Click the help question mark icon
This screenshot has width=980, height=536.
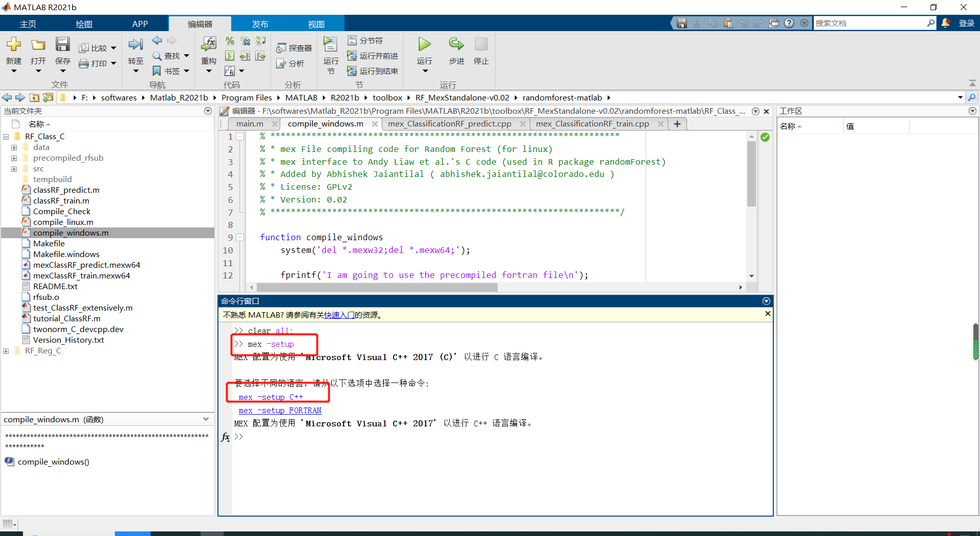pos(789,23)
